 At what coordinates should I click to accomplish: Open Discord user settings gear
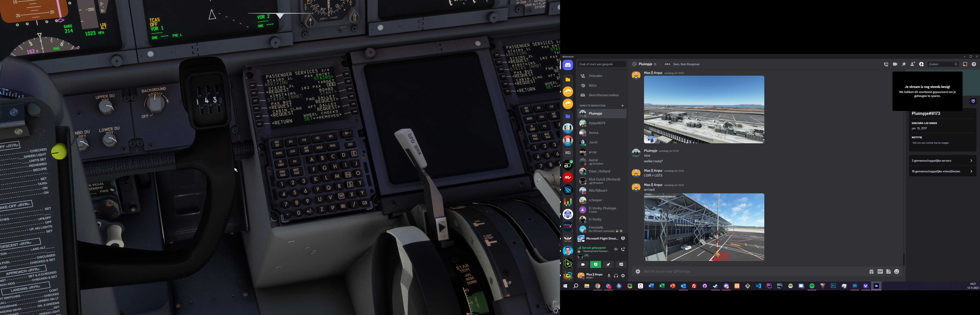623,276
